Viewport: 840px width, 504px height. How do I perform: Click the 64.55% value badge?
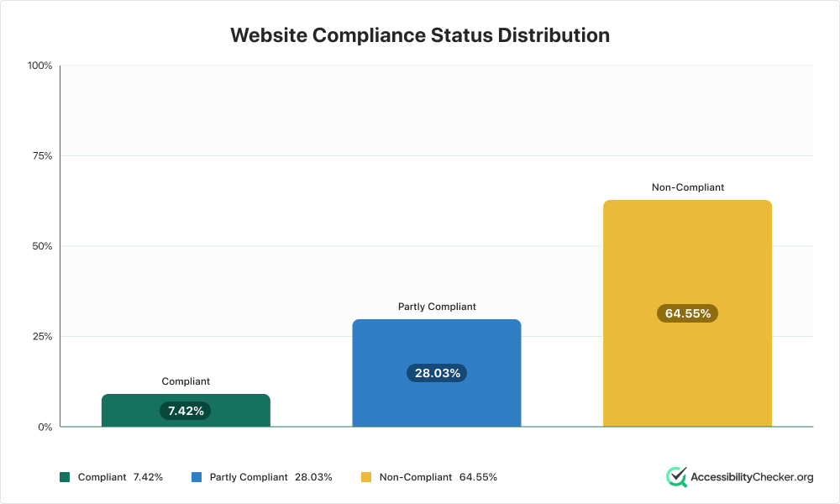click(688, 313)
